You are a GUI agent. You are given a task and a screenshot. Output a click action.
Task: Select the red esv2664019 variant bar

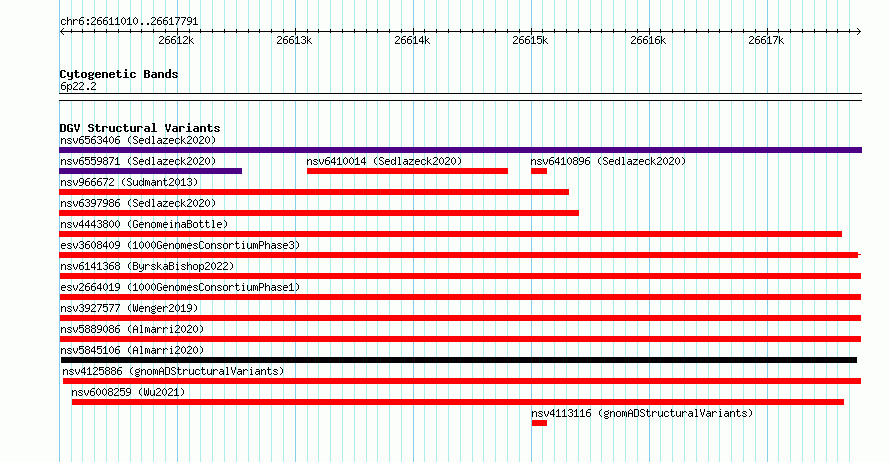pyautogui.click(x=460, y=297)
